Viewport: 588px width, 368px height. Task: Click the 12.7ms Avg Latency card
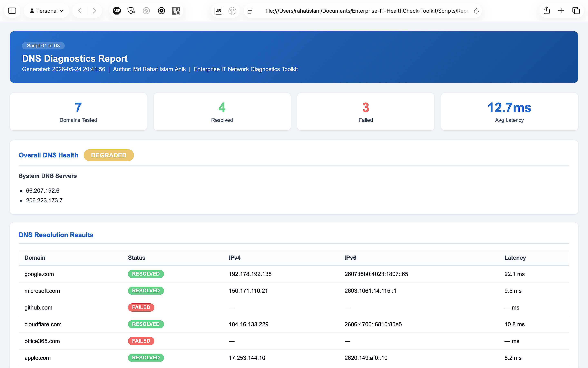point(510,112)
